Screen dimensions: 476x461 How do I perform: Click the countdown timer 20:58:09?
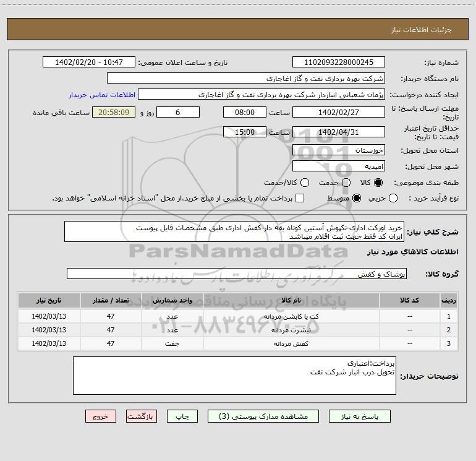click(114, 112)
